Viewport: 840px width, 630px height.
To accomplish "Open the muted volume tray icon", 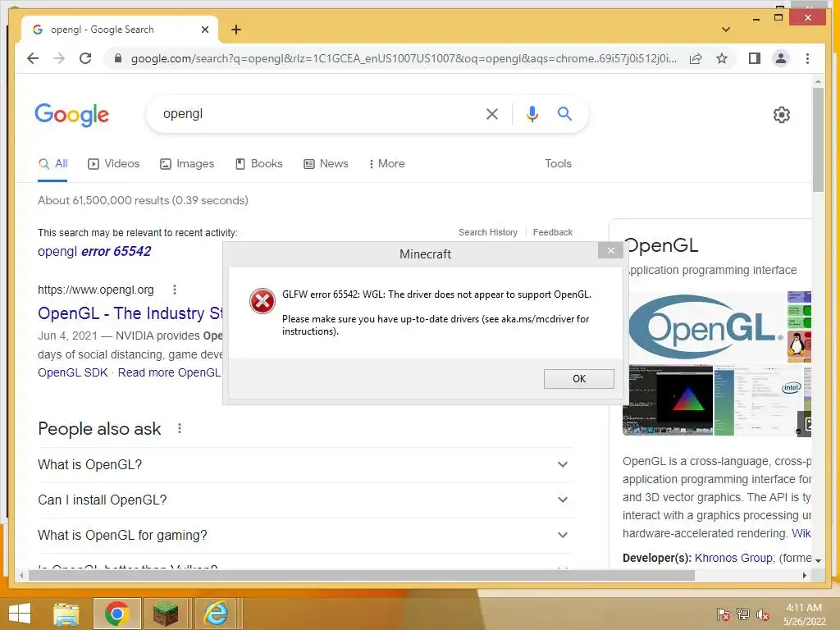I will [x=762, y=614].
